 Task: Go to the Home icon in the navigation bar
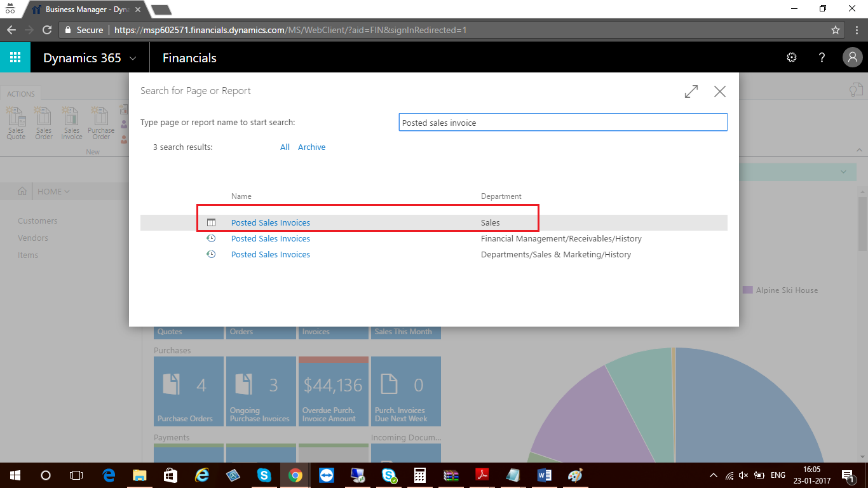click(22, 191)
